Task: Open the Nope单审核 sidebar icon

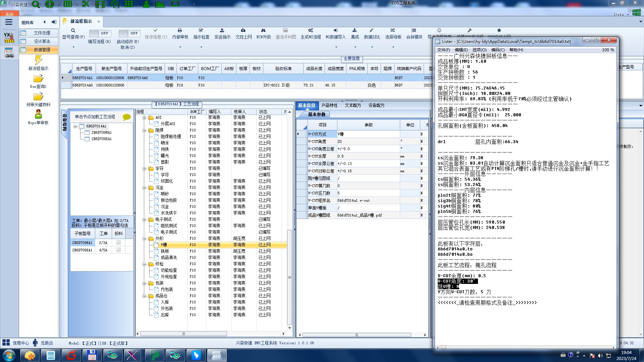Action: point(38,115)
